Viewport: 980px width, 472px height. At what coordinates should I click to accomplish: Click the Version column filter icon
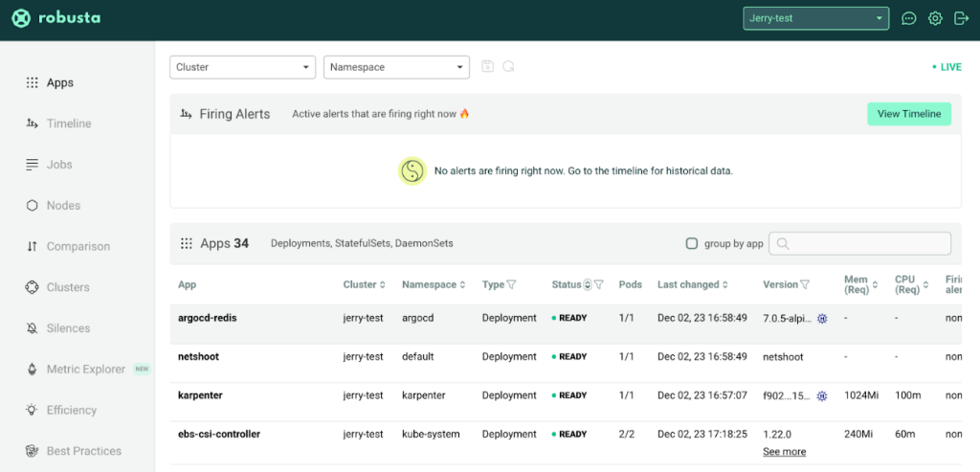click(805, 284)
